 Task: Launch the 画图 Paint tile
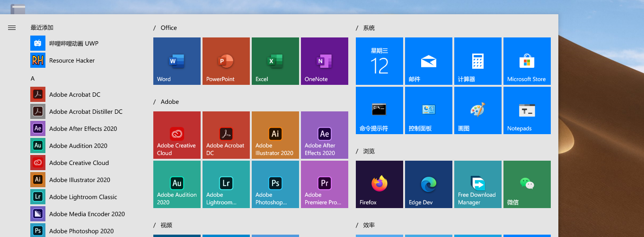click(478, 110)
